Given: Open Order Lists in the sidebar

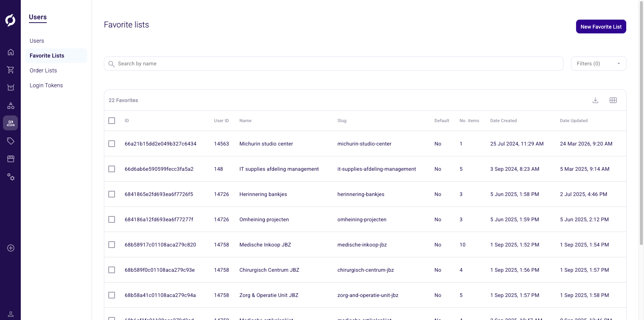Looking at the screenshot, I should coord(43,71).
